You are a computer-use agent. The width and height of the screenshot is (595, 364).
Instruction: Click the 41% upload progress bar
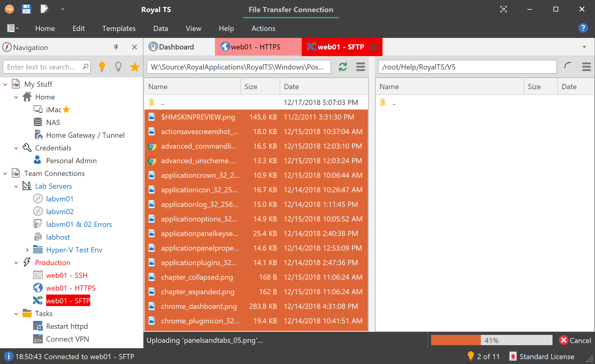tap(491, 340)
